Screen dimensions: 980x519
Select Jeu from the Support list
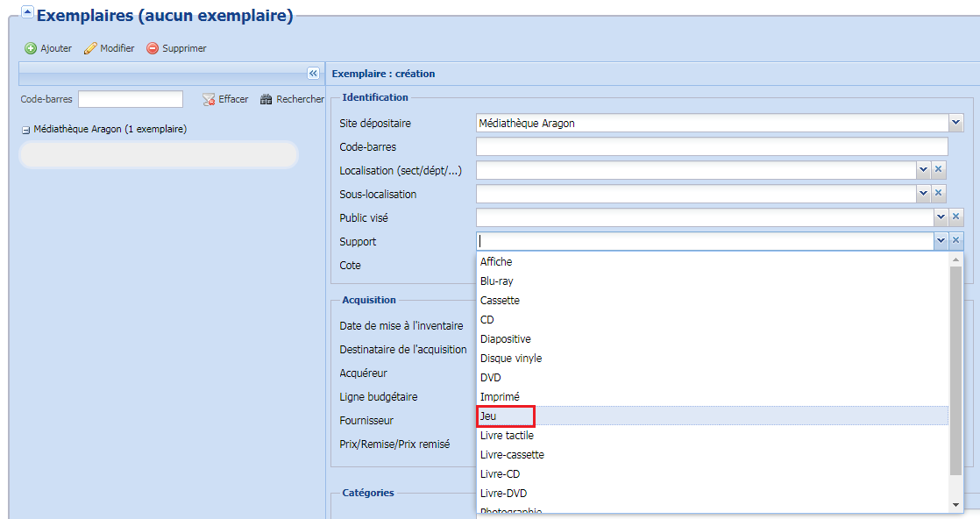[488, 416]
